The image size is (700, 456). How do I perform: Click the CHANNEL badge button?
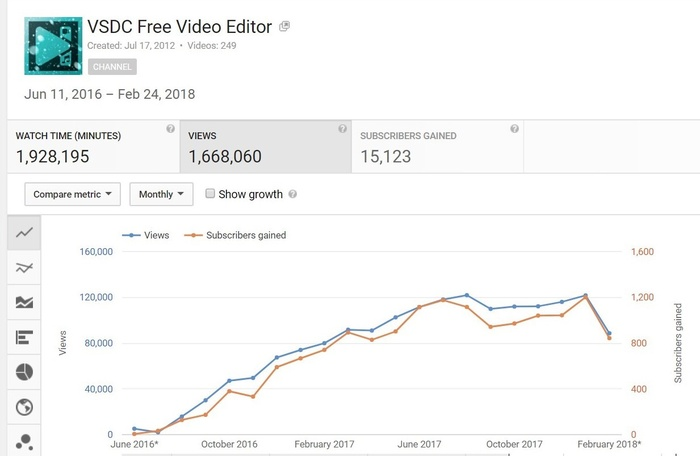pos(112,67)
